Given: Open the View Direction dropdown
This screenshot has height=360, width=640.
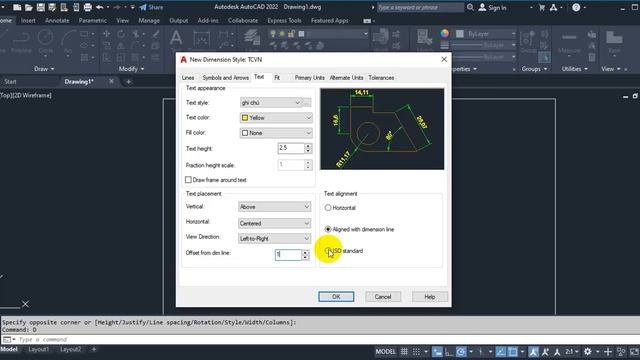Looking at the screenshot, I should (x=275, y=238).
